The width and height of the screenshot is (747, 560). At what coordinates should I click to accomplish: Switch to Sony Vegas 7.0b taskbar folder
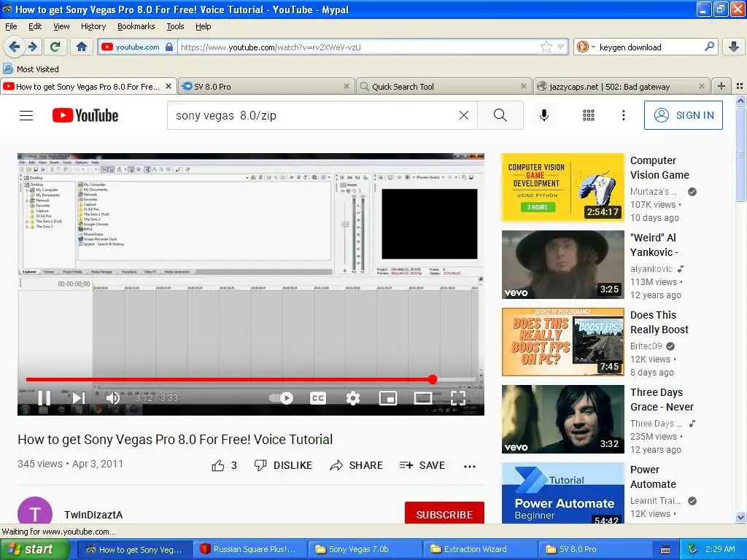coord(365,550)
